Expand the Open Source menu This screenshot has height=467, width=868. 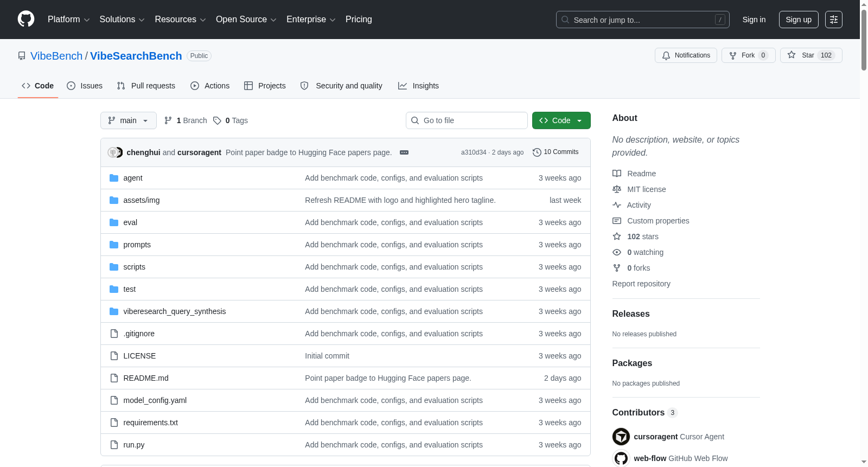click(246, 20)
